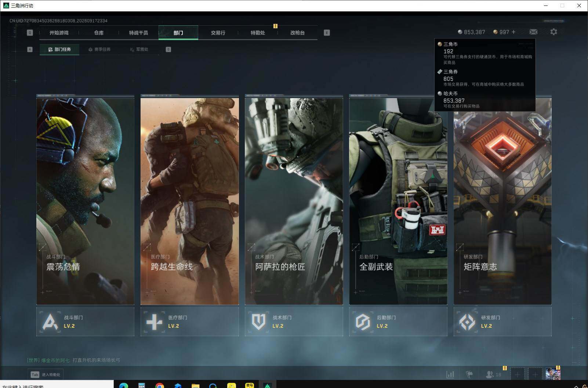The image size is (588, 388).
Task: Open the 特战干员 tab
Action: [138, 33]
